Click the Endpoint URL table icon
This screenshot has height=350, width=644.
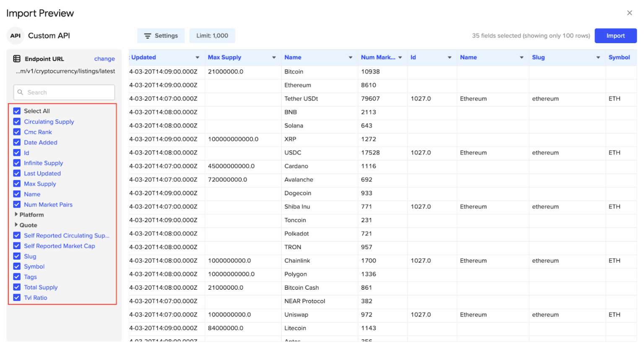tap(17, 59)
